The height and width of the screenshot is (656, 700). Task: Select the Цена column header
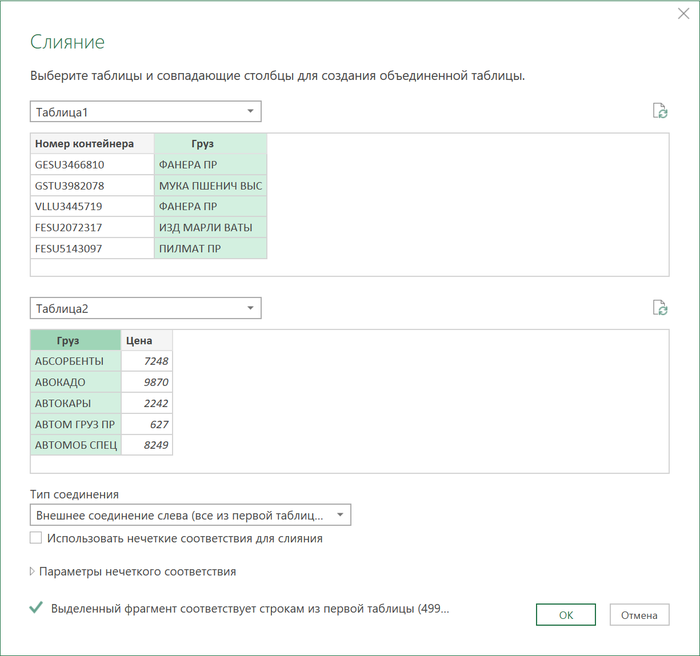[146, 340]
